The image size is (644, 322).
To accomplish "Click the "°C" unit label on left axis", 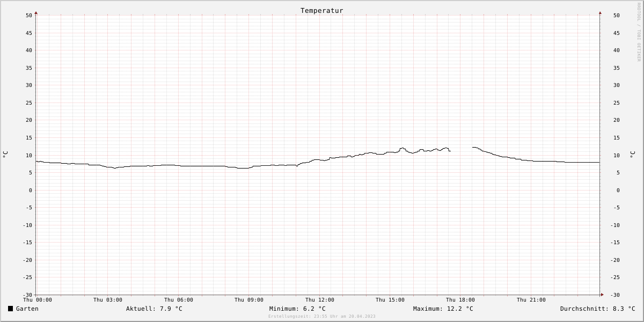I will (5, 154).
